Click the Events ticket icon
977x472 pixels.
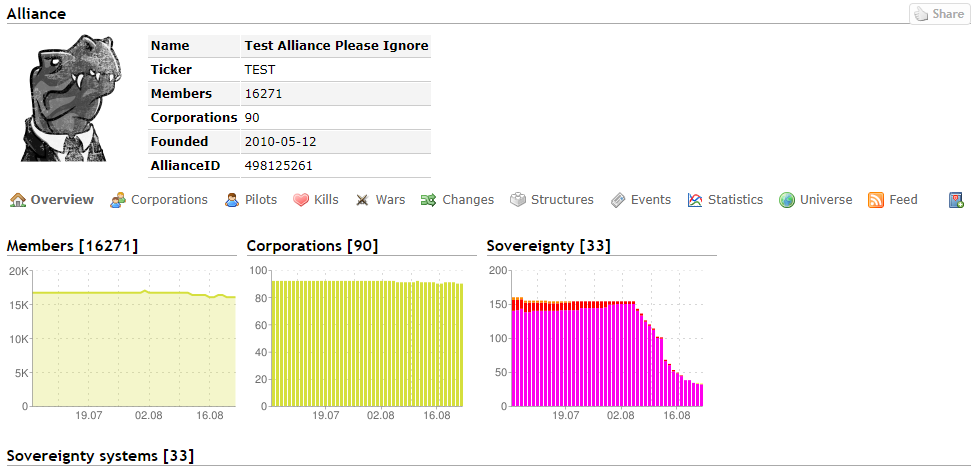618,200
